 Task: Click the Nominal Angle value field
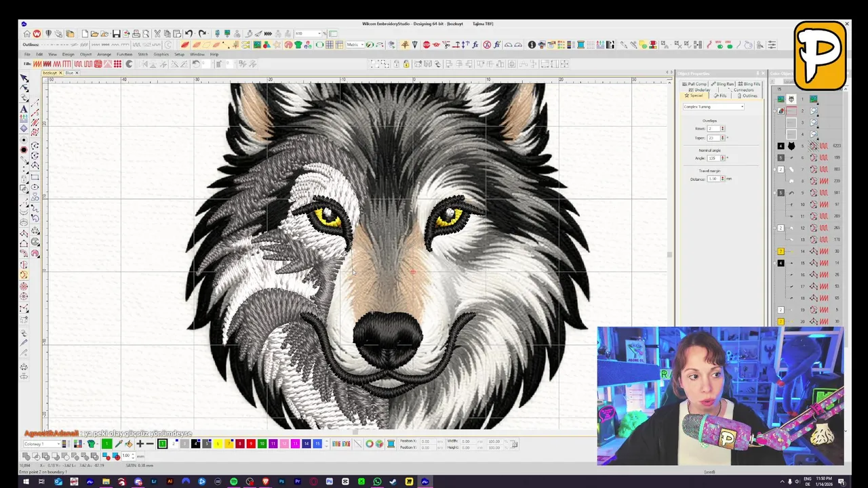pyautogui.click(x=713, y=158)
